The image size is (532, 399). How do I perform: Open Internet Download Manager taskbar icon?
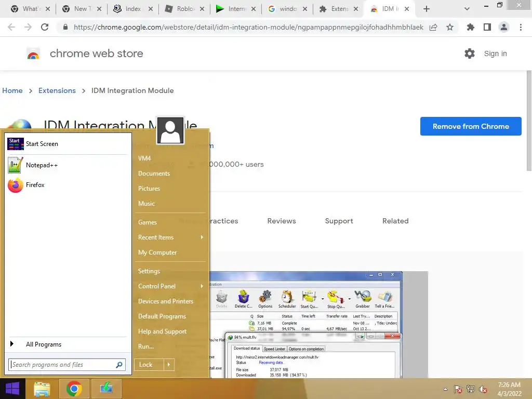pos(106,389)
